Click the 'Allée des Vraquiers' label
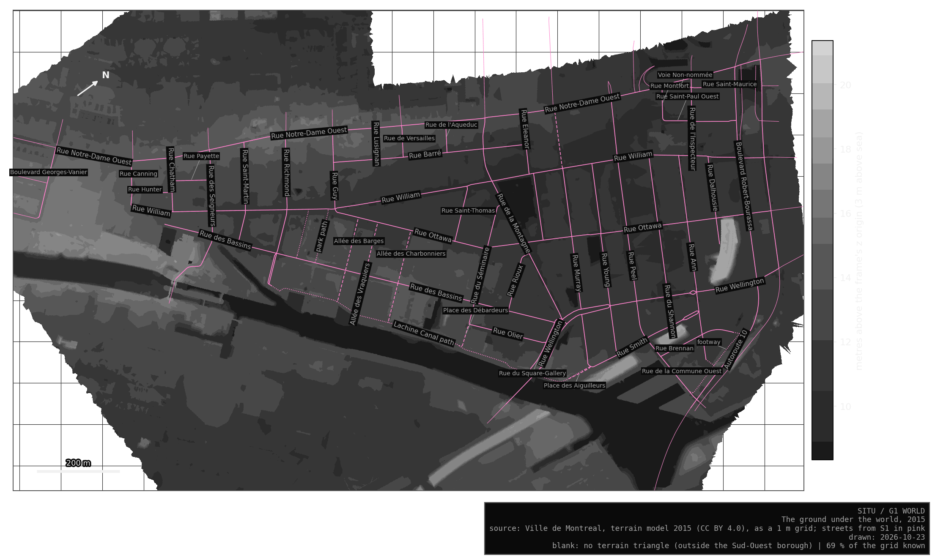The image size is (935, 560). tap(360, 294)
